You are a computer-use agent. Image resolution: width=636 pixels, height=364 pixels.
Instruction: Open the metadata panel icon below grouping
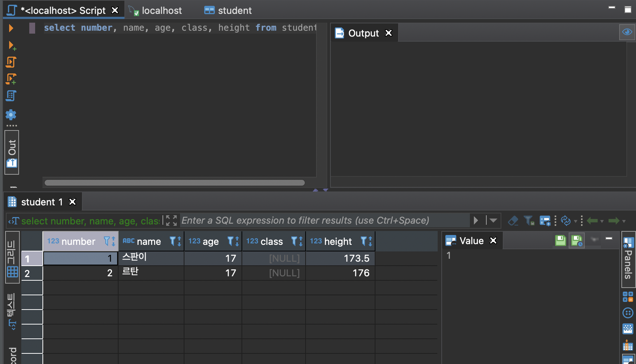click(628, 329)
